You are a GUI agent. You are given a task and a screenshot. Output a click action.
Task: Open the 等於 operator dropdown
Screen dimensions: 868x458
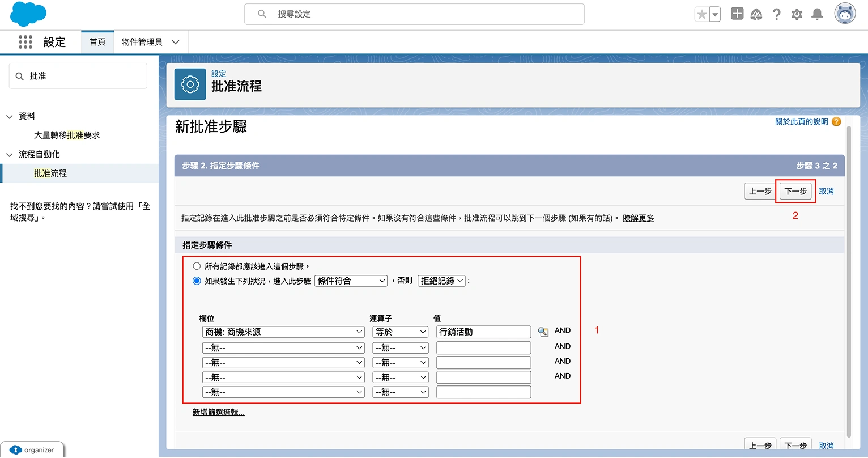coord(400,332)
